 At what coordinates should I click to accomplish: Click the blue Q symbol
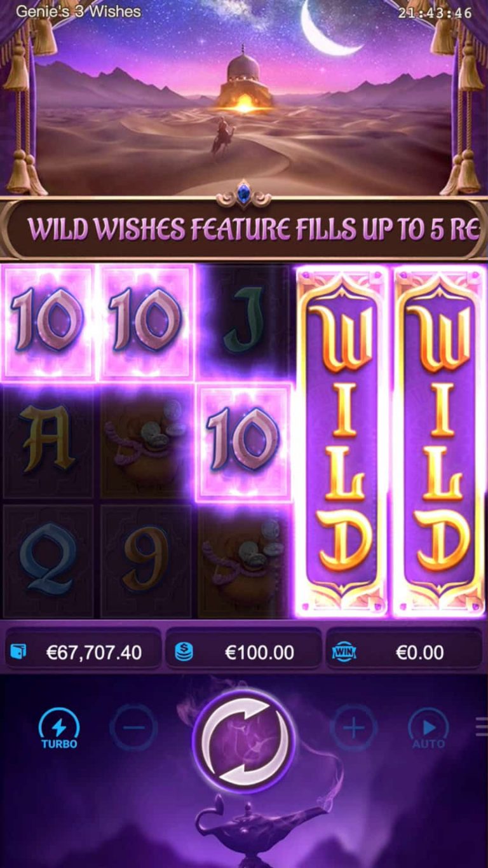click(x=48, y=558)
